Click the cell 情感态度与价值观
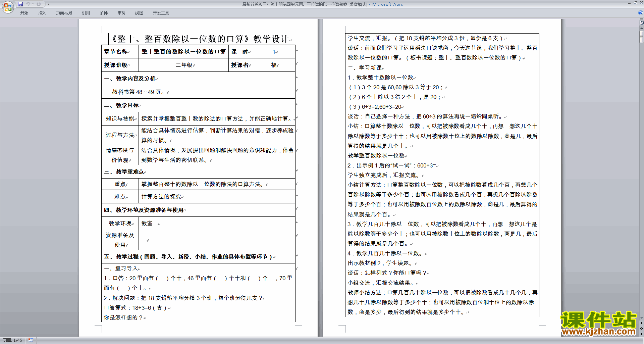Image resolution: width=644 pixels, height=344 pixels. pos(120,155)
